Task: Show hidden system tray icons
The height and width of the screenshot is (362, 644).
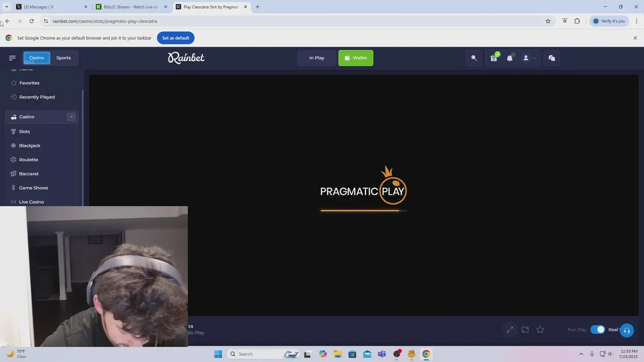Action: coord(581,354)
